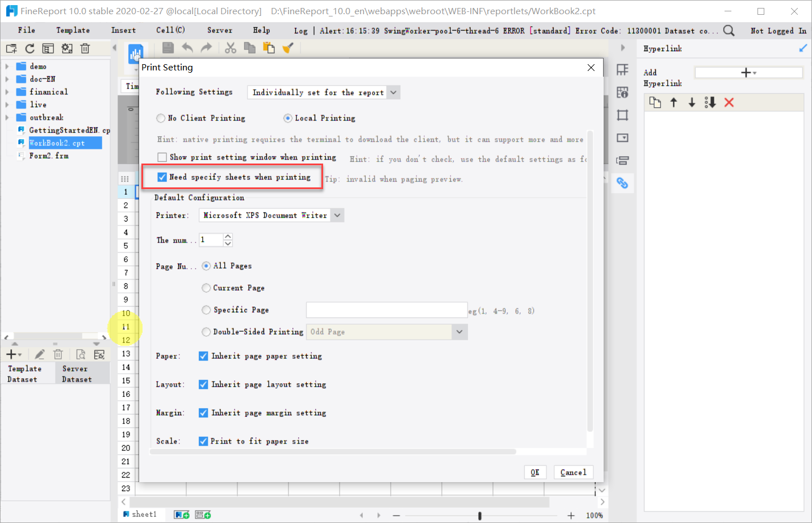Click the trash icon in the dataset panel

[x=58, y=354]
